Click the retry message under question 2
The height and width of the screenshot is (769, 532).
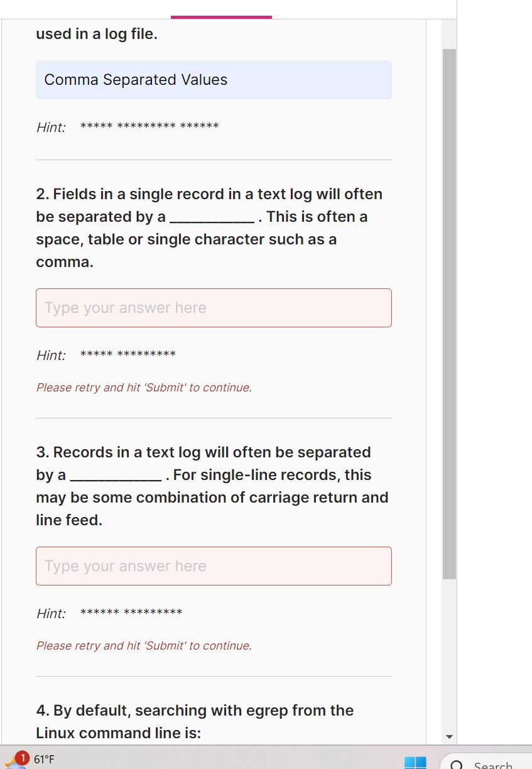coord(144,388)
